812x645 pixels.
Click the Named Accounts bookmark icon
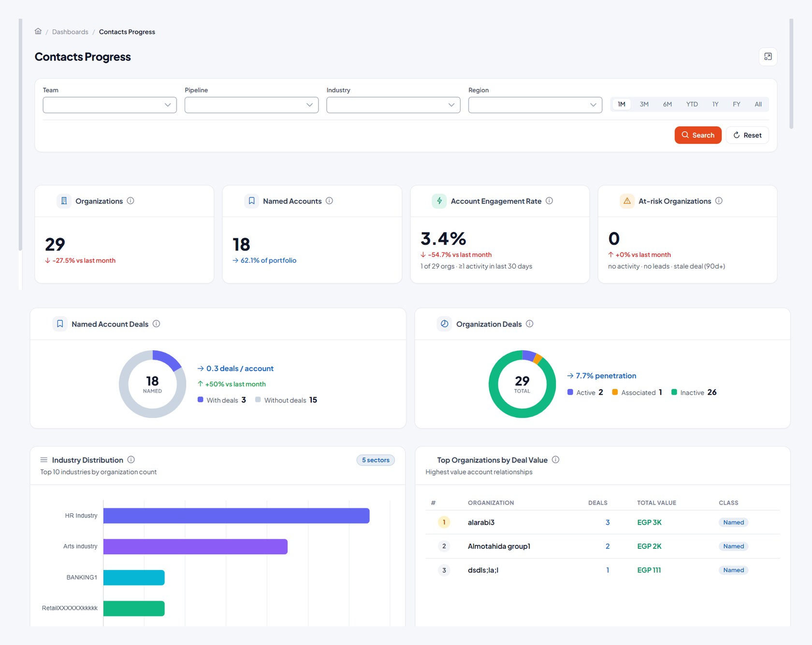pos(251,201)
